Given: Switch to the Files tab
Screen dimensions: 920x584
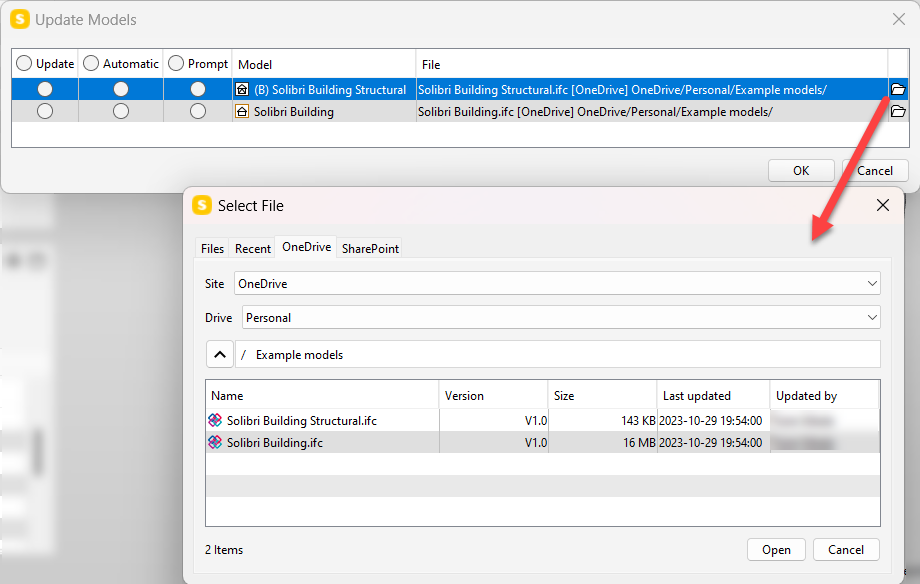Looking at the screenshot, I should coord(212,249).
